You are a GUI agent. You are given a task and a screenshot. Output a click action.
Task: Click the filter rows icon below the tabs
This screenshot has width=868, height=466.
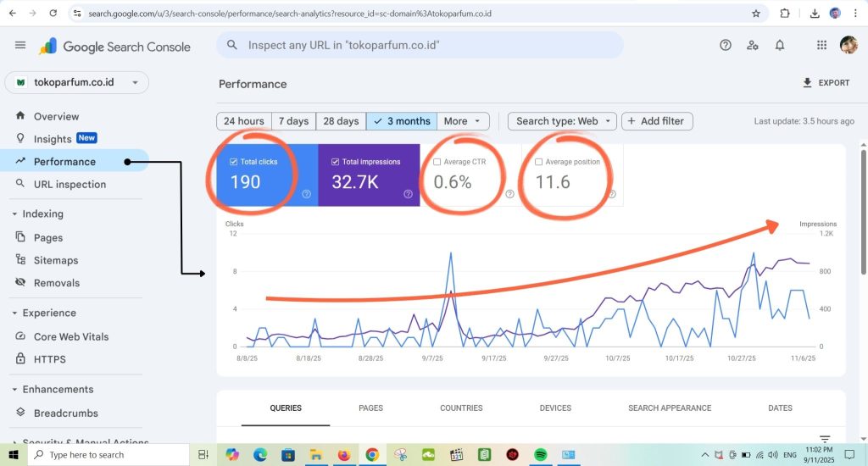coord(825,439)
